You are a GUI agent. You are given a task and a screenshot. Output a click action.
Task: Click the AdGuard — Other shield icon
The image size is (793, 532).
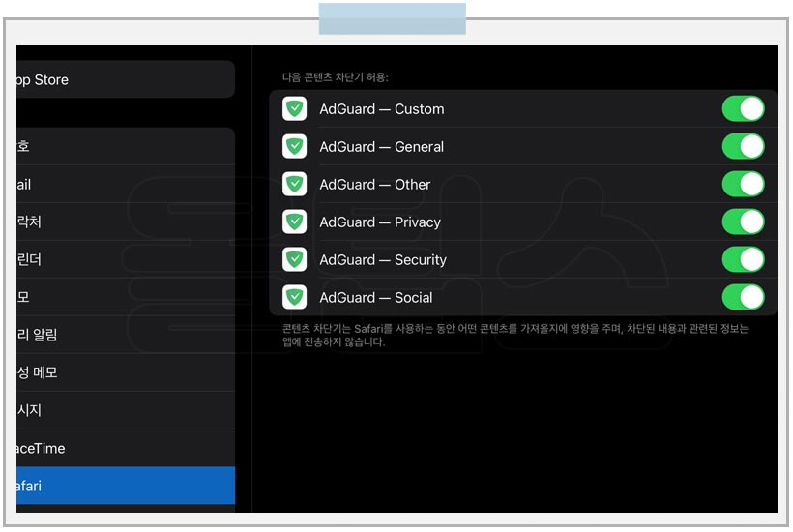pos(294,184)
